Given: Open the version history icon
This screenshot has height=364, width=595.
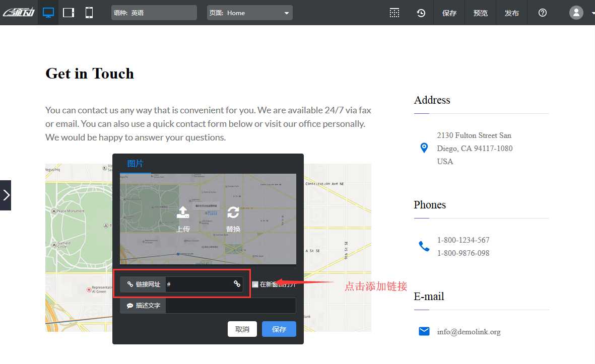Looking at the screenshot, I should pyautogui.click(x=421, y=12).
